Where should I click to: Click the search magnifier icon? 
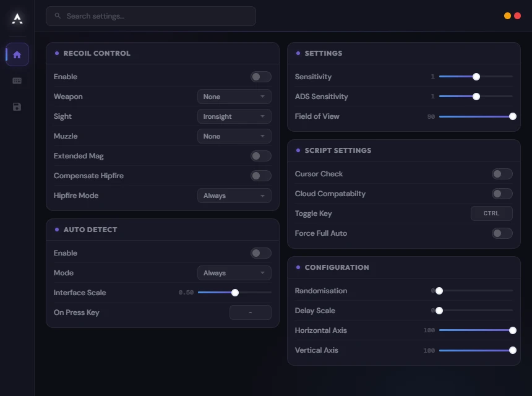pyautogui.click(x=58, y=16)
